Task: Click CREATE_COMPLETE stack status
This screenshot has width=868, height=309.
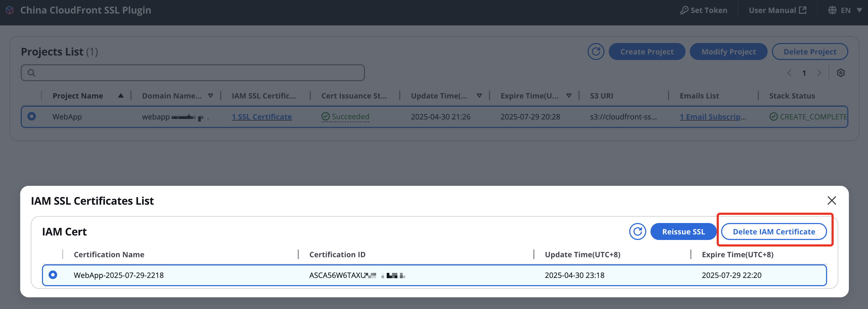Action: pyautogui.click(x=808, y=117)
